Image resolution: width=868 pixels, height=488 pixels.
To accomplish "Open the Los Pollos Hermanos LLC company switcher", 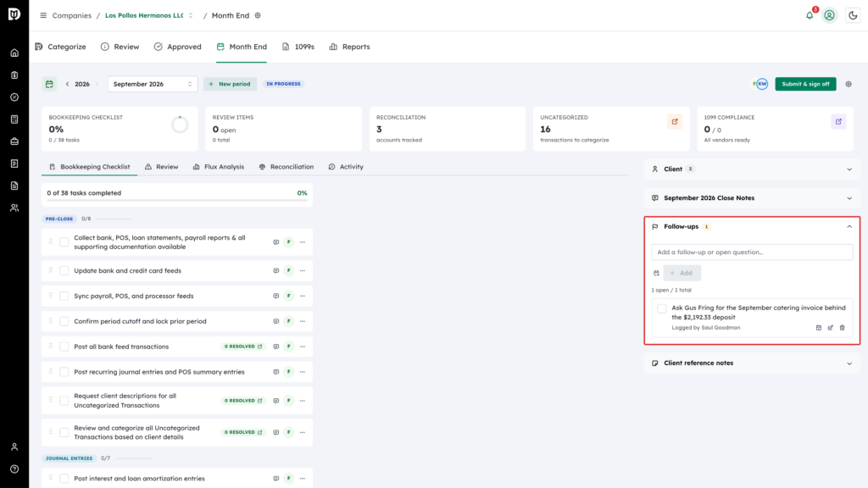I will coord(149,15).
